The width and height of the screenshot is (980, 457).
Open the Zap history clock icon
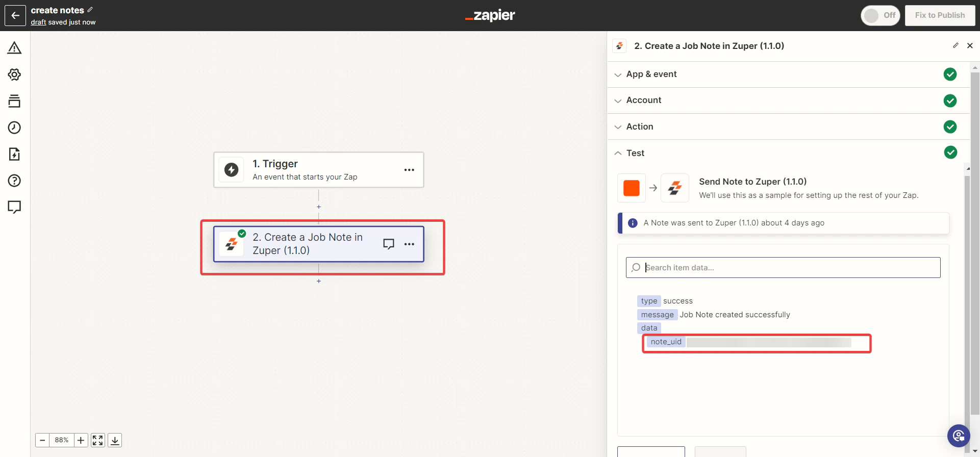coord(14,128)
